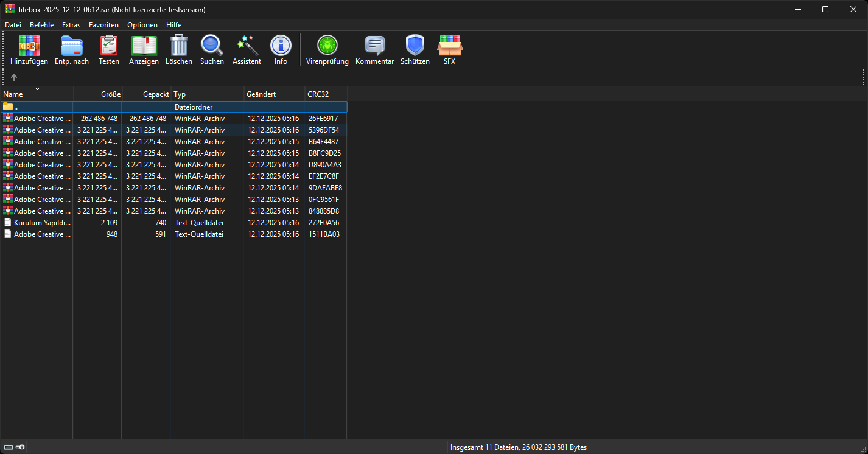Screen dimensions: 868x454
Task: Sort the list by the Name column
Action: [x=37, y=94]
